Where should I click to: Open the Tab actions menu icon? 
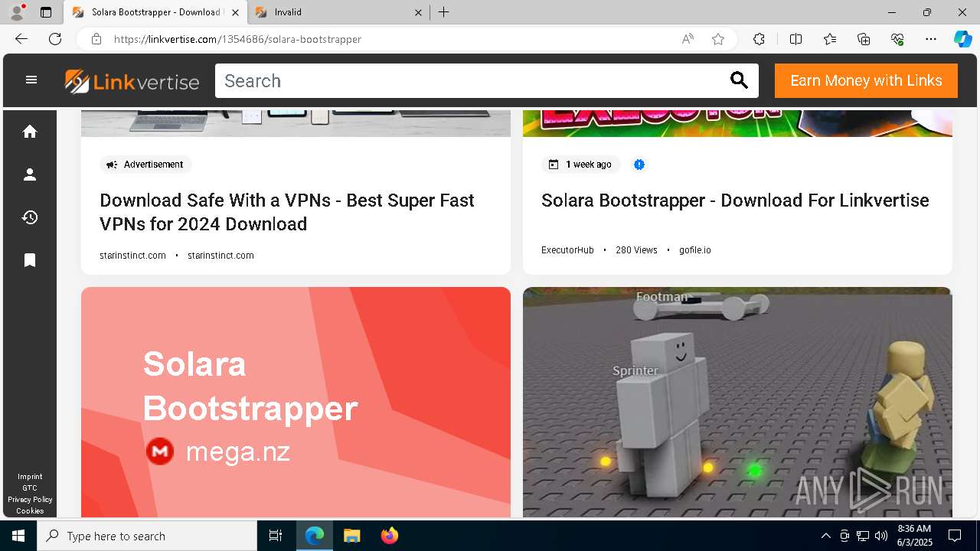coord(46,12)
